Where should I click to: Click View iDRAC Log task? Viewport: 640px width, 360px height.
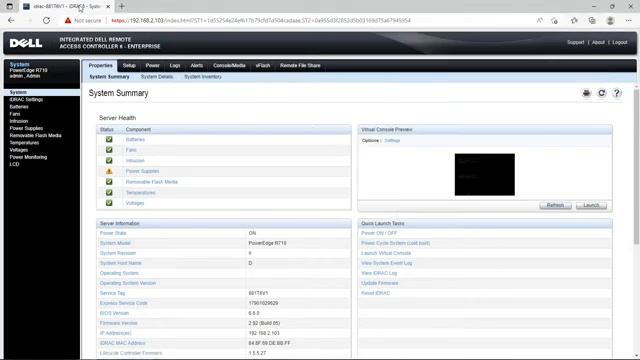[x=379, y=273]
